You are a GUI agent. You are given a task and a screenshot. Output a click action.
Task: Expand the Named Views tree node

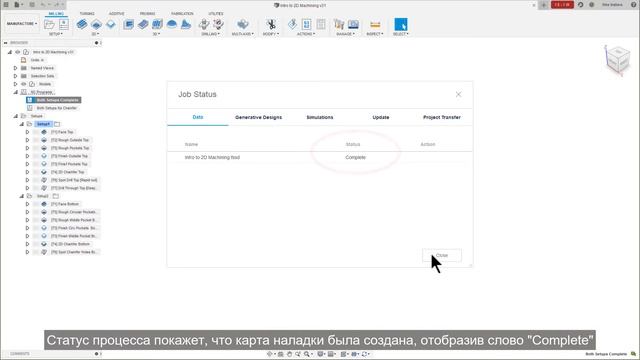pos(16,68)
